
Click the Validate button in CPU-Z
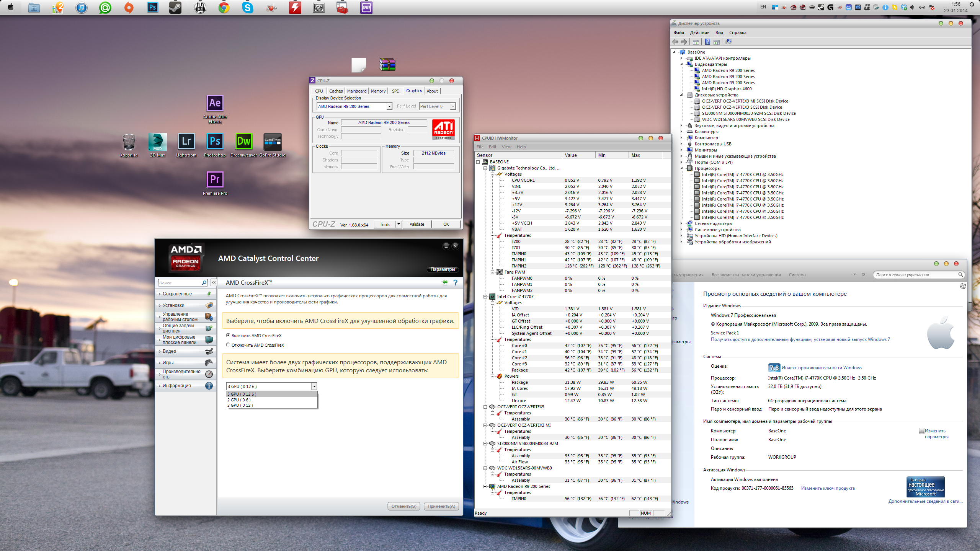416,224
